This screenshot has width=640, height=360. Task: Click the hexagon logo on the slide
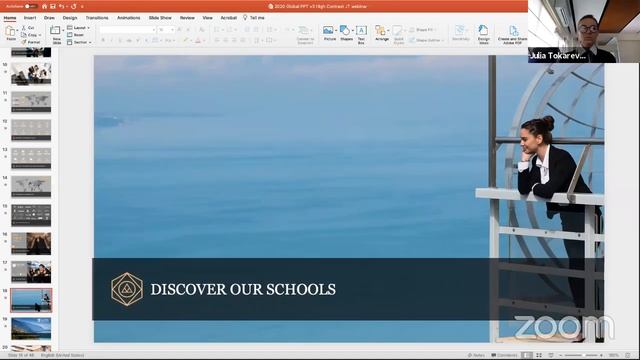click(127, 289)
